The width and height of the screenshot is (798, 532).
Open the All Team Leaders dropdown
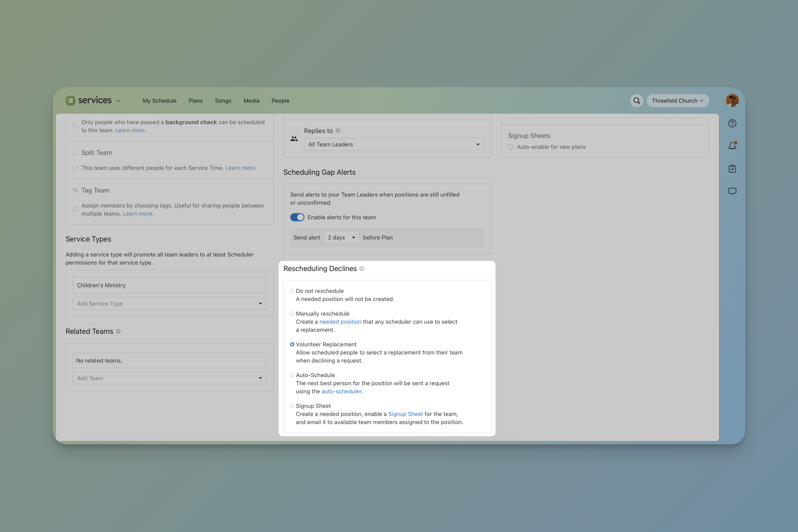394,144
